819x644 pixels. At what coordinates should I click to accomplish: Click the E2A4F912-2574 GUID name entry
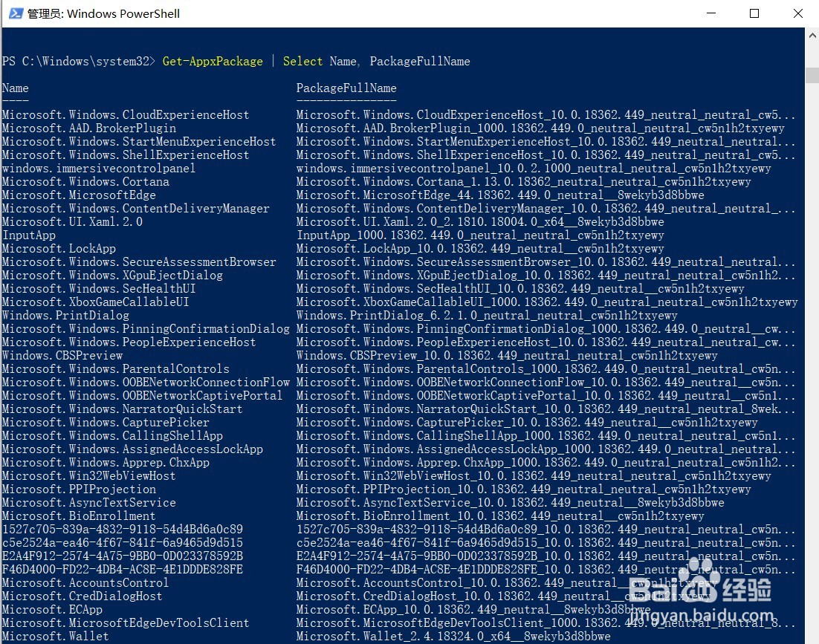coord(122,556)
